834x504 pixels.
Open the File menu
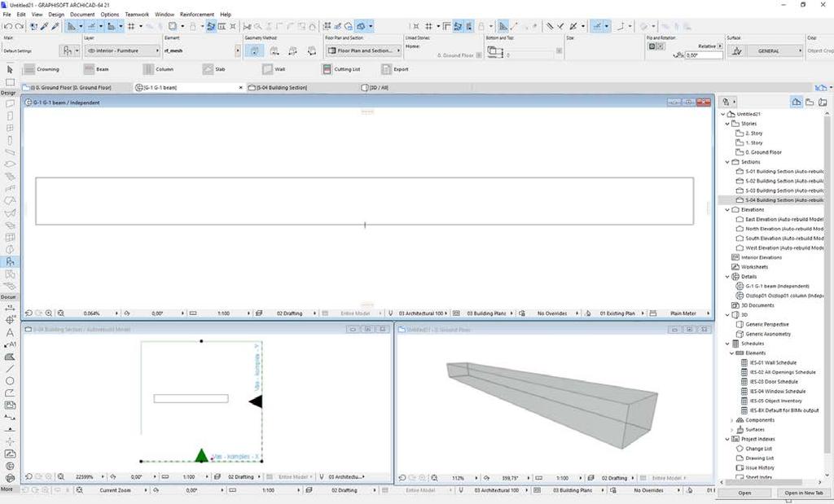coord(7,15)
